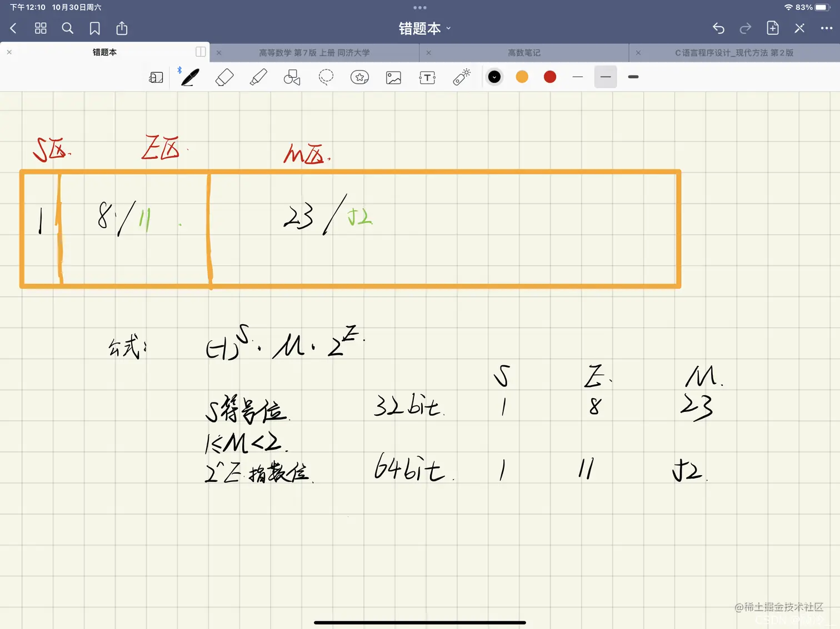Image resolution: width=840 pixels, height=629 pixels.
Task: Activate the laser pointer tool
Action: [461, 77]
